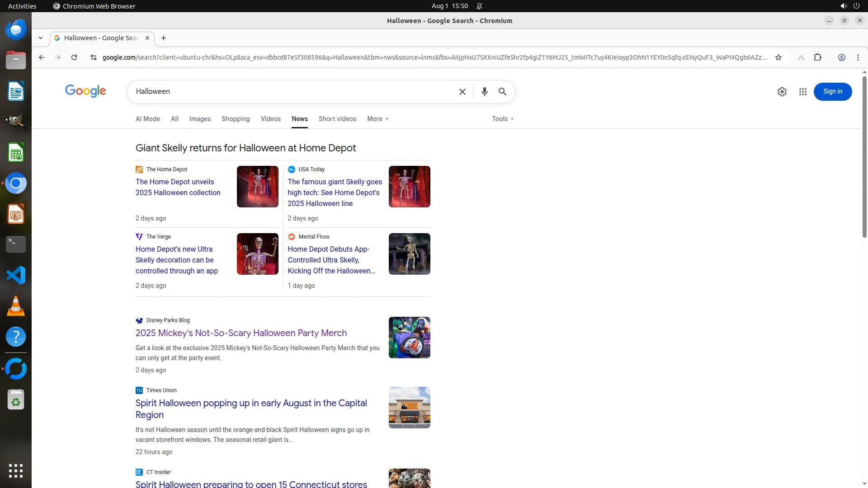The width and height of the screenshot is (868, 488).
Task: Click the voice search microphone icon
Action: click(x=484, y=92)
